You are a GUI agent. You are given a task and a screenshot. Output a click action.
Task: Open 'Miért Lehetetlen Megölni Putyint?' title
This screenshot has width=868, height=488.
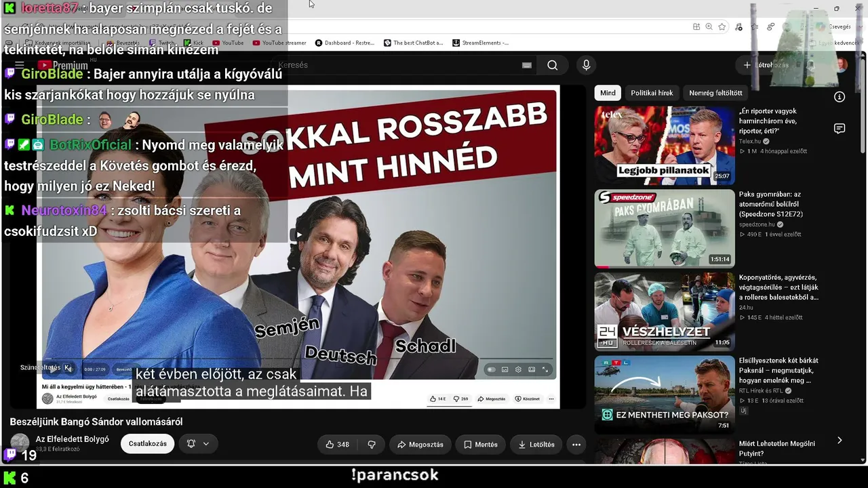click(x=777, y=449)
